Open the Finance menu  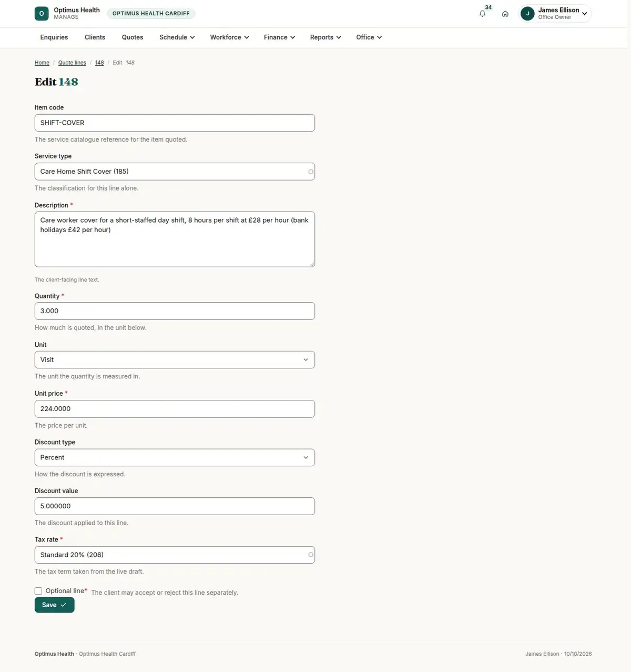tap(279, 37)
